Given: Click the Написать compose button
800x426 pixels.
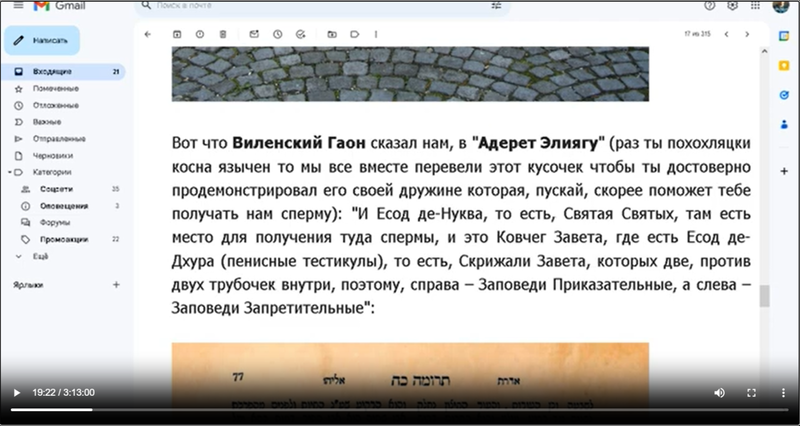Looking at the screenshot, I should click(x=42, y=40).
